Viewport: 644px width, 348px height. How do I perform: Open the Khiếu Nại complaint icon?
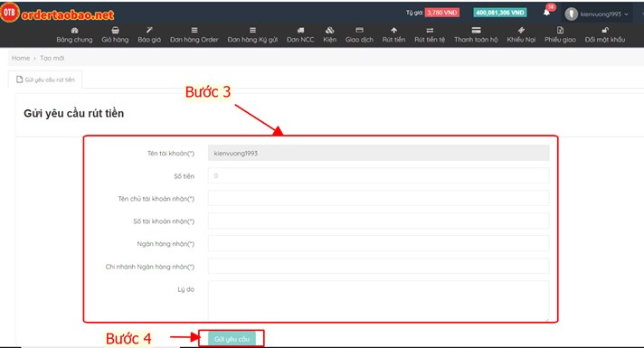tap(521, 31)
